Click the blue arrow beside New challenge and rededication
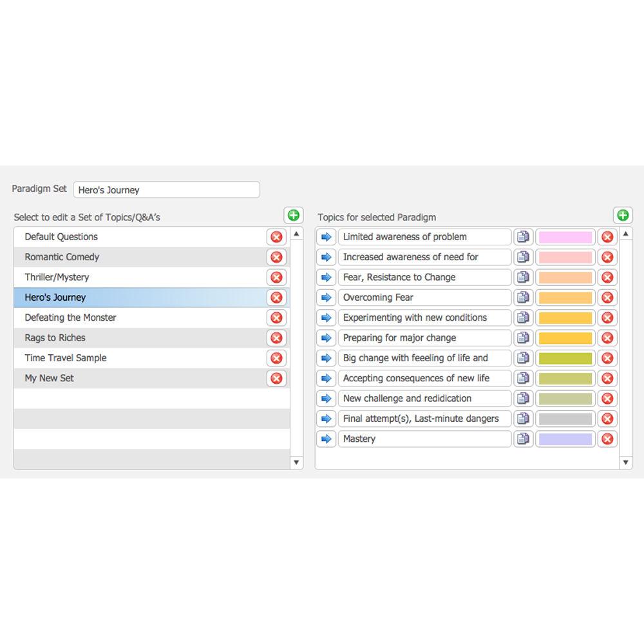 (x=327, y=399)
